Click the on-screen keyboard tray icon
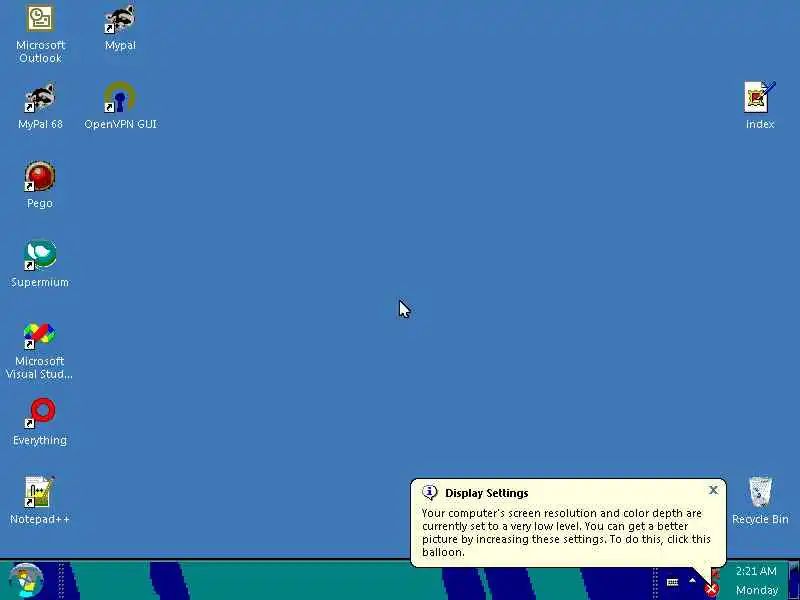 672,582
